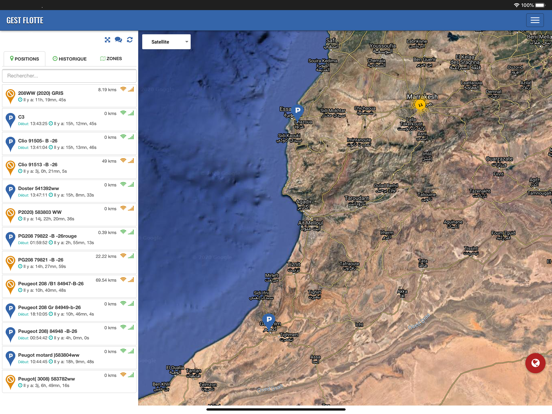
Task: Focus the Rechercher search field
Action: (69, 76)
